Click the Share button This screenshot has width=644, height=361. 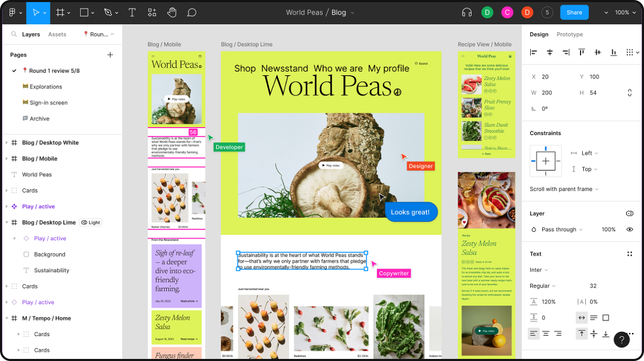[x=574, y=12]
